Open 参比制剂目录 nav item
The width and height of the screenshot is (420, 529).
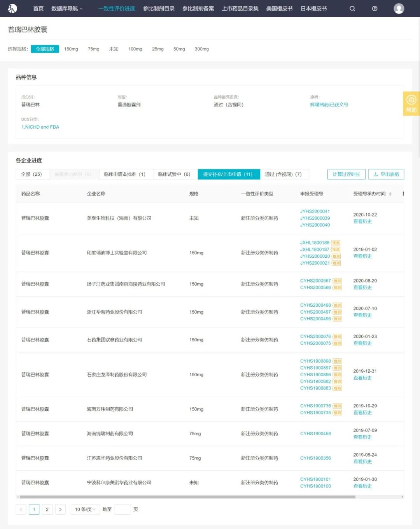[159, 9]
